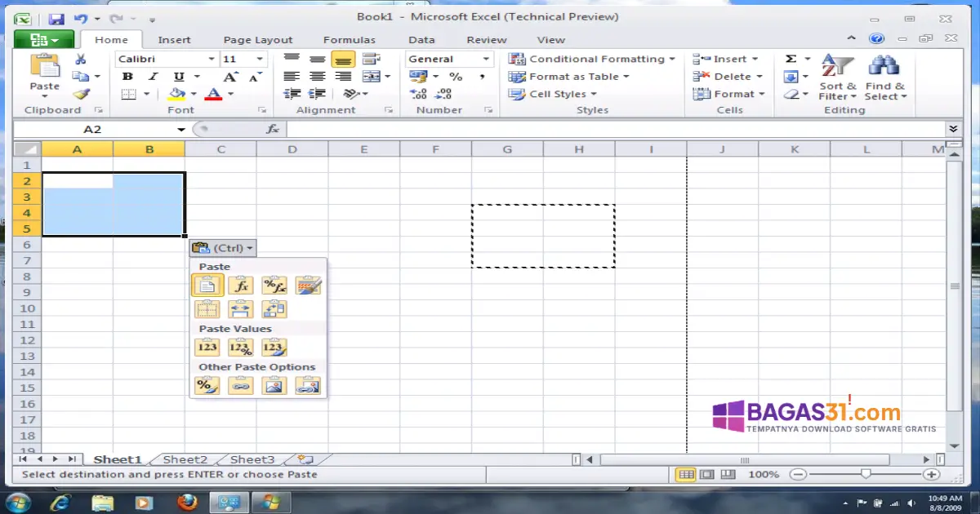Open the Name Box A2 dropdown arrow
Image resolution: width=980 pixels, height=514 pixels.
(x=181, y=129)
